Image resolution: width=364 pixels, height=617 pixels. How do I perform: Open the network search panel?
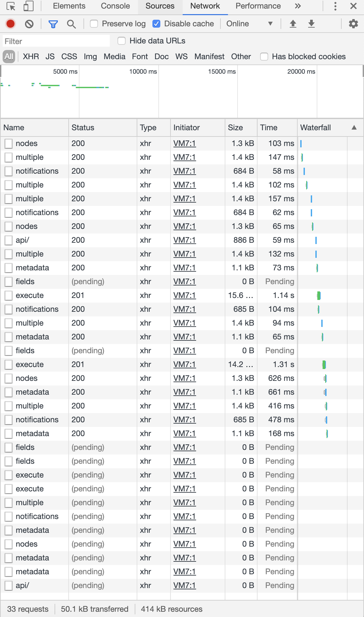(x=72, y=24)
